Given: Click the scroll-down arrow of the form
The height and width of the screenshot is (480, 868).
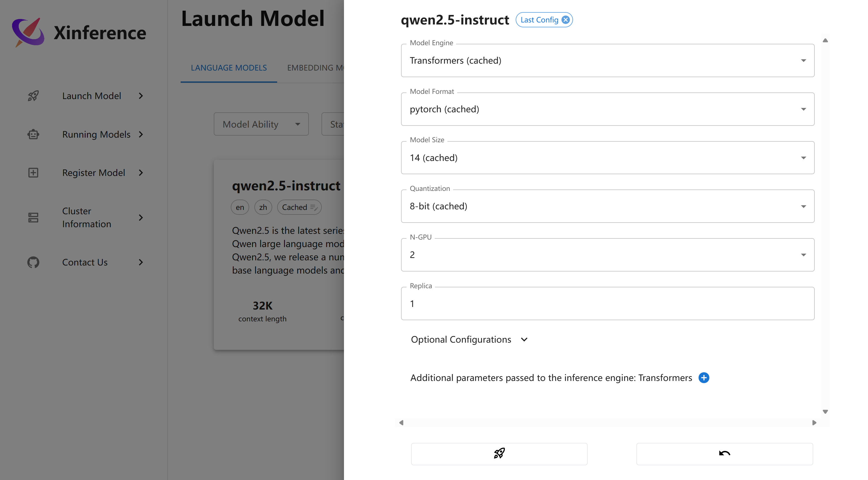Looking at the screenshot, I should (x=825, y=412).
